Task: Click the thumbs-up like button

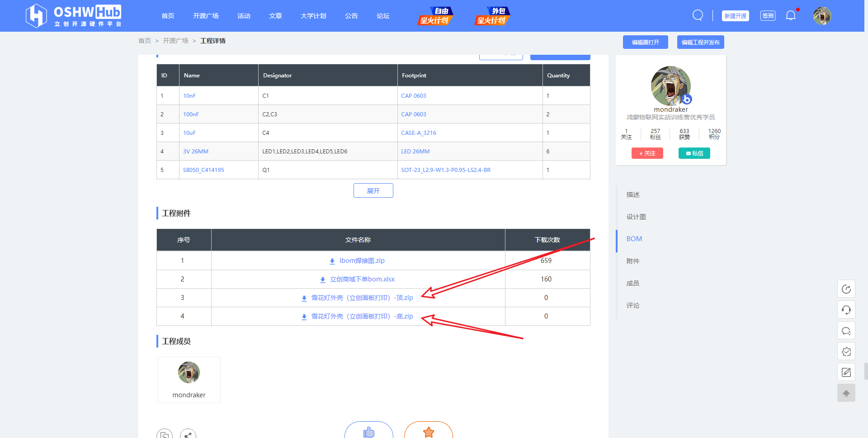Action: [369, 431]
